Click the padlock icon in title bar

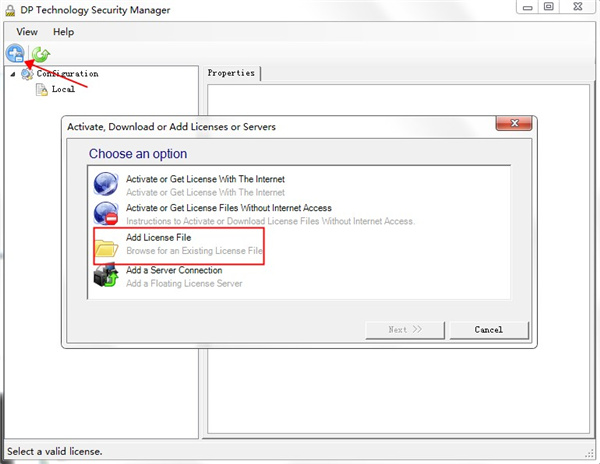coord(10,10)
